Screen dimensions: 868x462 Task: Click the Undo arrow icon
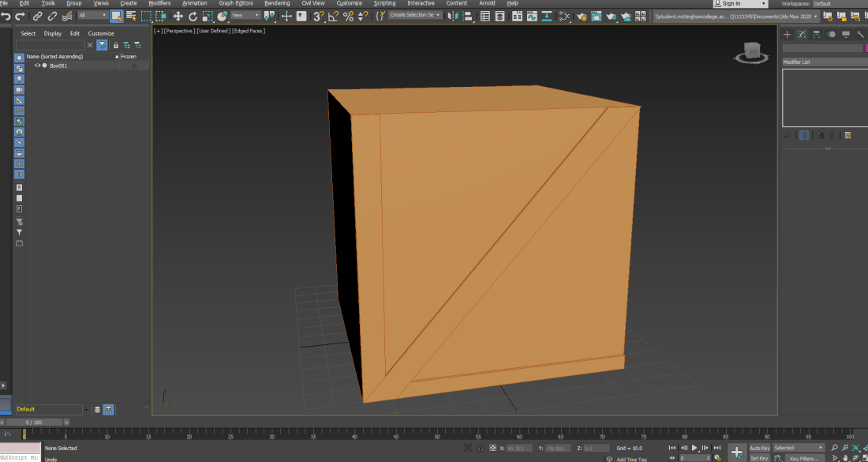point(6,16)
